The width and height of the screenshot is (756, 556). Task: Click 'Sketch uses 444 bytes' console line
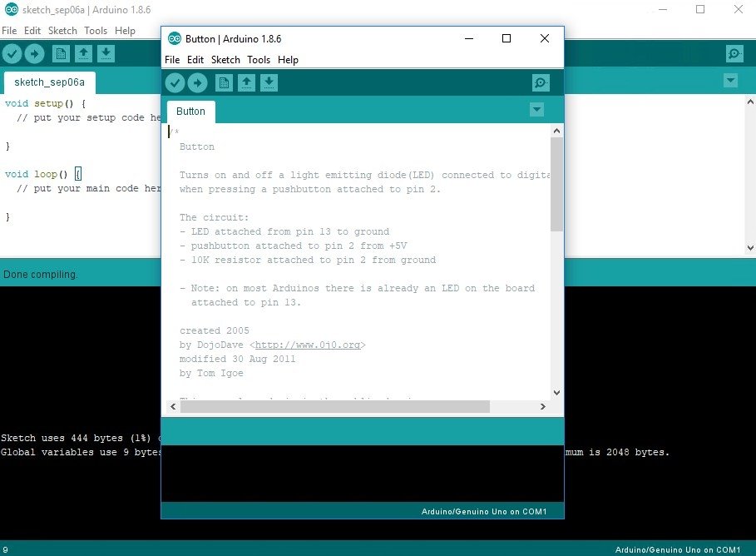pos(81,438)
